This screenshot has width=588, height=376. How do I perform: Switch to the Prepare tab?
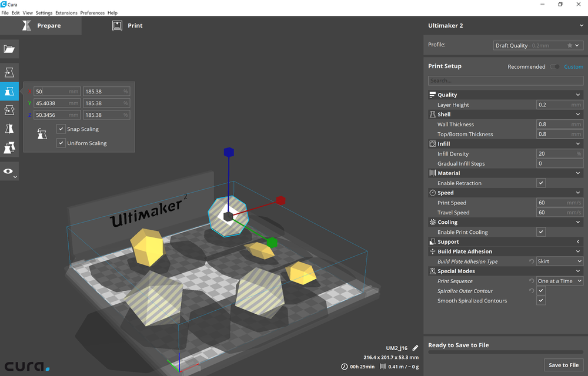coord(41,25)
